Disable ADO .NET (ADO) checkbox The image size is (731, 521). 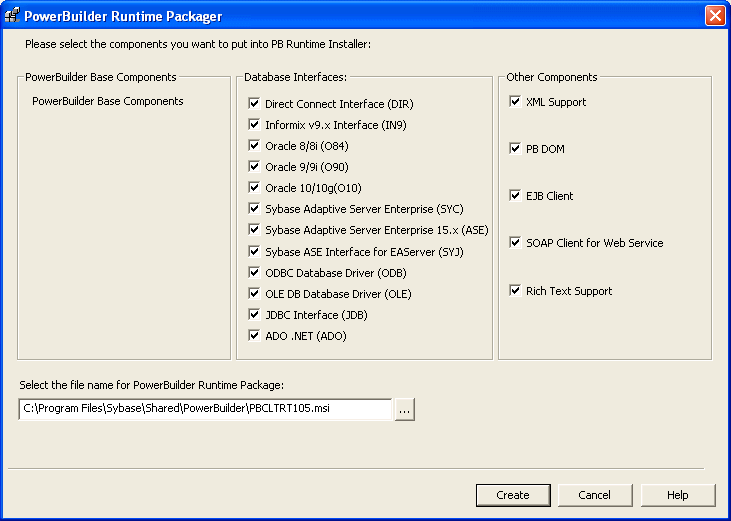click(x=254, y=336)
